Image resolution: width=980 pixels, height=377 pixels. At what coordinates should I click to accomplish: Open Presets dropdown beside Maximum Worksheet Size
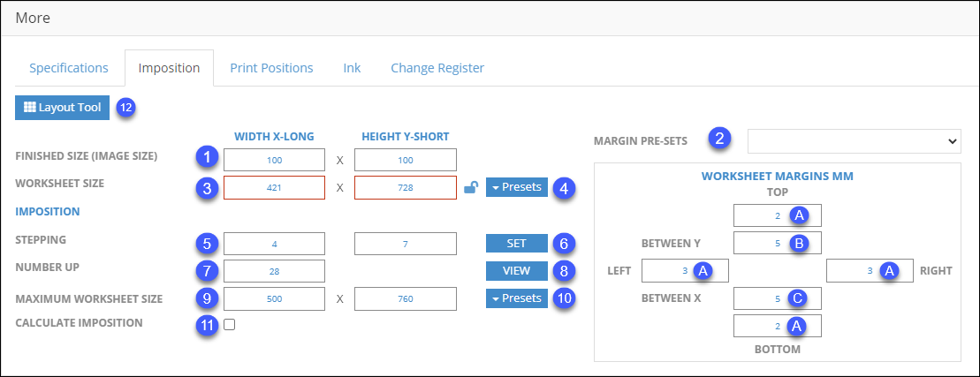[517, 298]
